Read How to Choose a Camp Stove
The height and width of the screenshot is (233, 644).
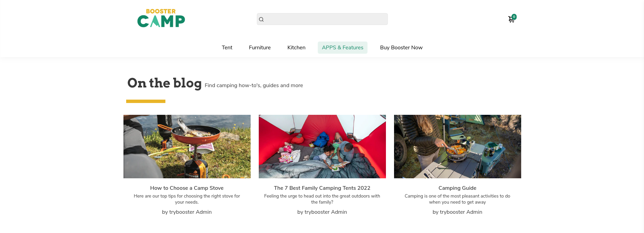pyautogui.click(x=187, y=188)
